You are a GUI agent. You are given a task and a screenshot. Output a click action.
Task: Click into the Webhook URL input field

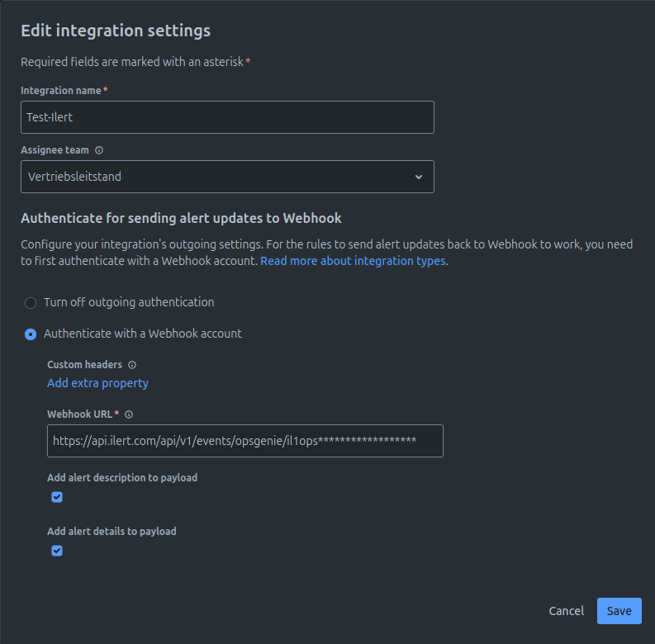(244, 441)
